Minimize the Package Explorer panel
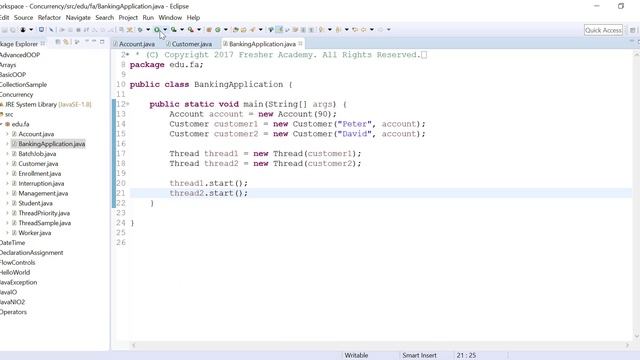 tap(94, 42)
